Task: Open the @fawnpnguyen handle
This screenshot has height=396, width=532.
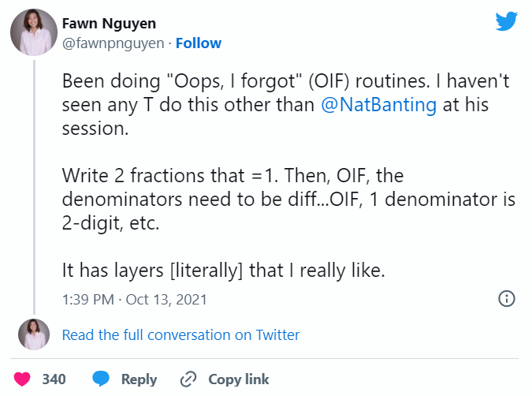Action: tap(113, 43)
